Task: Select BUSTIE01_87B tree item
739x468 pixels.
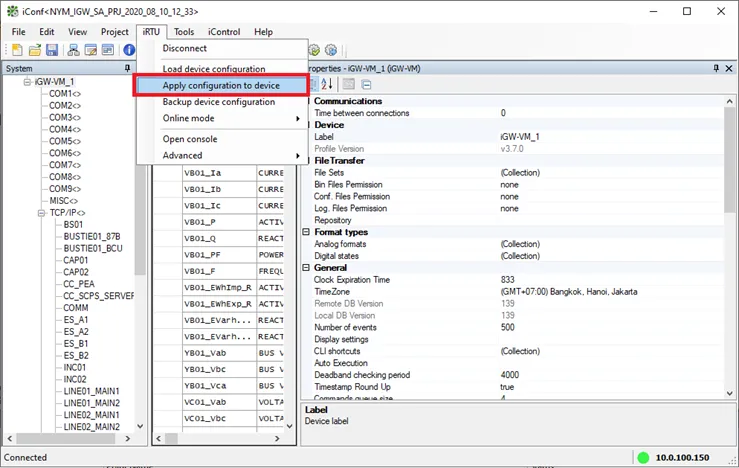Action: coord(92,237)
